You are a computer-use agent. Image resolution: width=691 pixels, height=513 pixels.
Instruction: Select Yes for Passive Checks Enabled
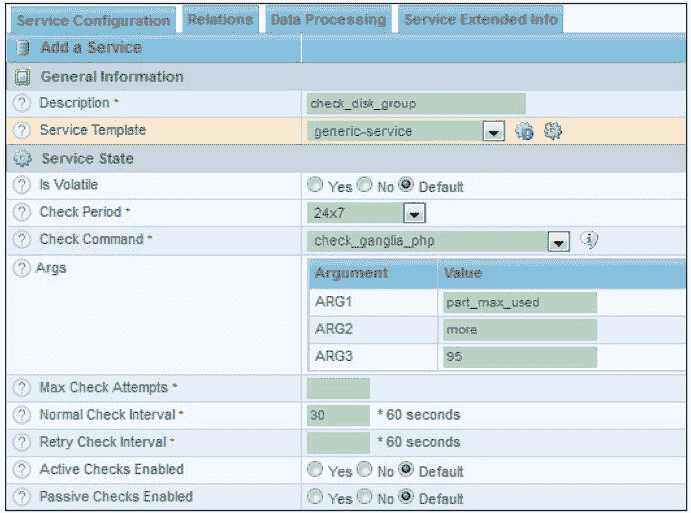coord(316,497)
